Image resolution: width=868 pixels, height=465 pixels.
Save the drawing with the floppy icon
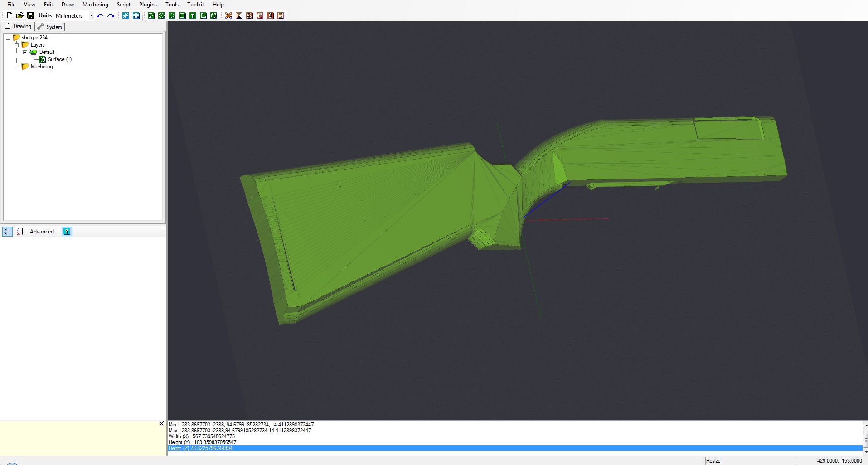click(x=30, y=16)
